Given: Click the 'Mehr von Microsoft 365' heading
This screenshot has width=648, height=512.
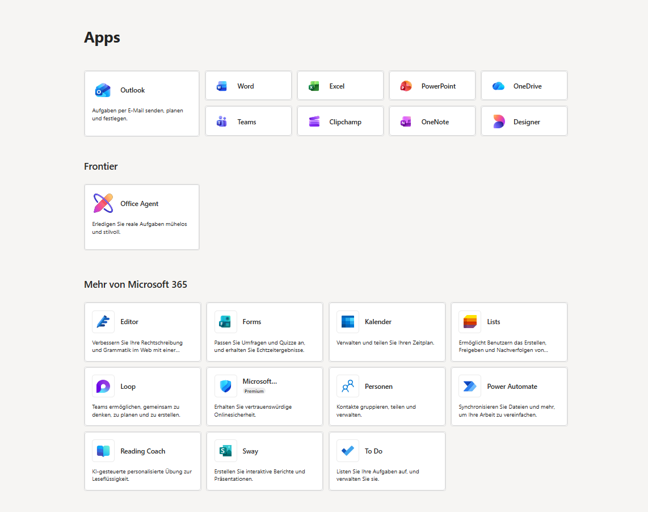Looking at the screenshot, I should pyautogui.click(x=136, y=284).
